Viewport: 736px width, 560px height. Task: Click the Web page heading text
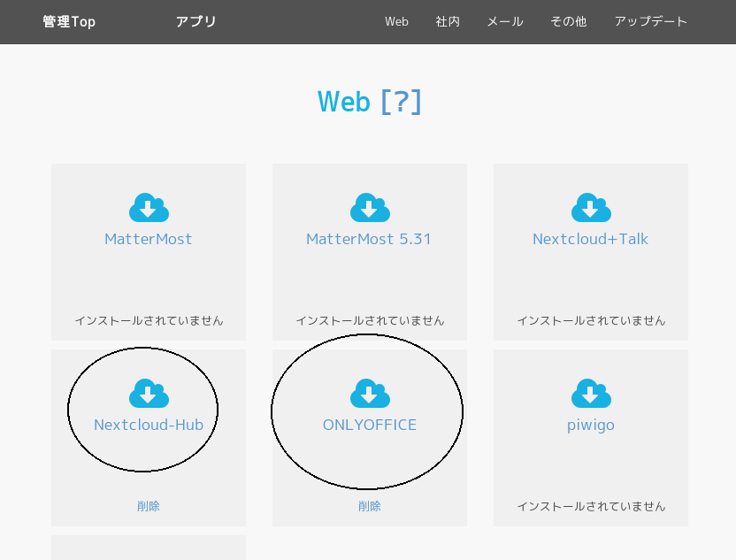pyautogui.click(x=344, y=102)
